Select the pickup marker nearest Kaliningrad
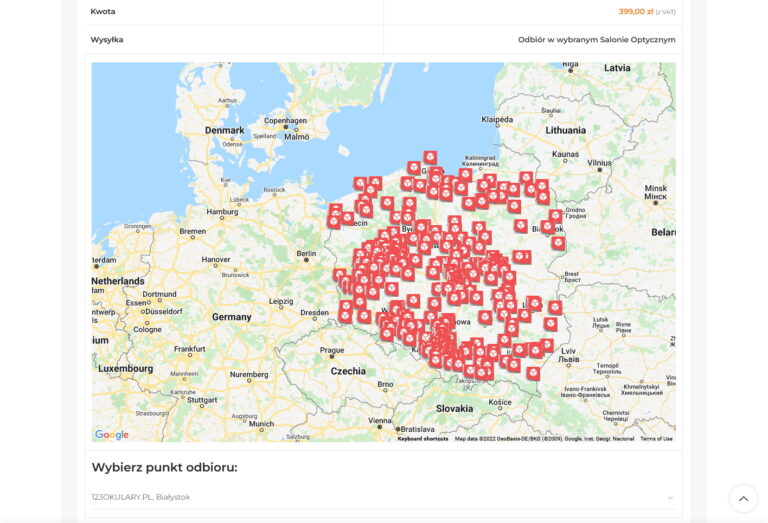768x523 pixels. 466,174
